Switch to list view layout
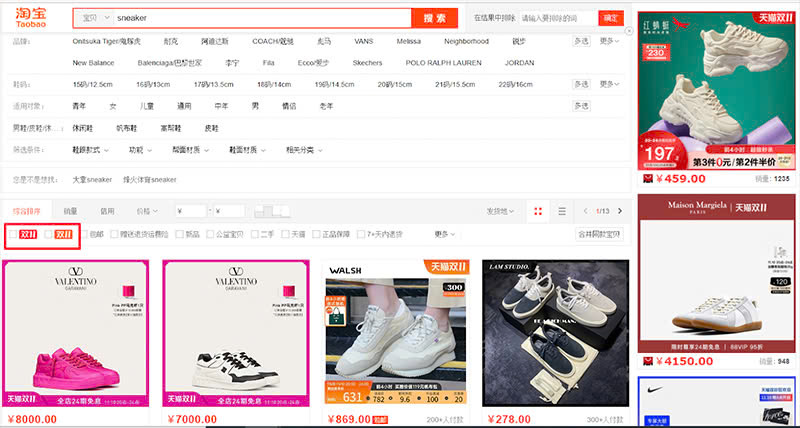The height and width of the screenshot is (428, 800). pos(562,211)
